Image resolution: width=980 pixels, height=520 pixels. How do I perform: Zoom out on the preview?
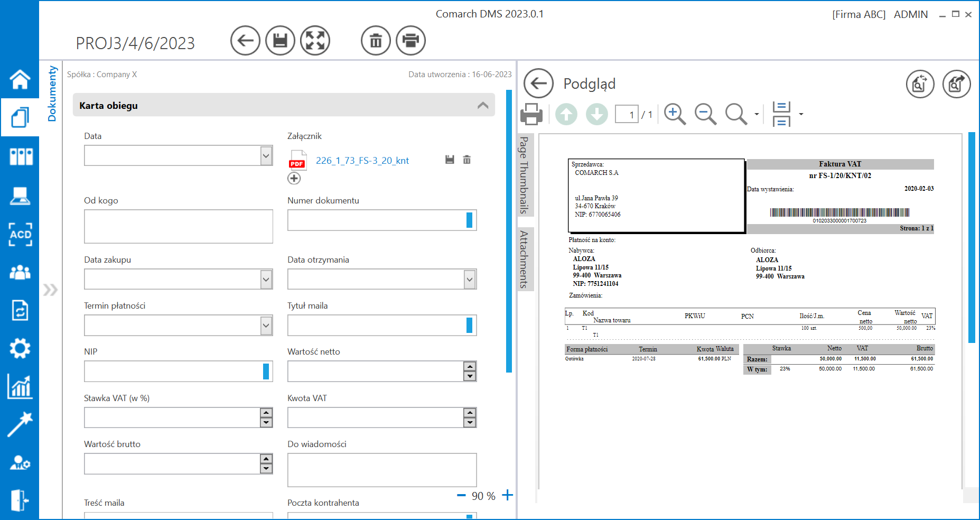coord(705,114)
